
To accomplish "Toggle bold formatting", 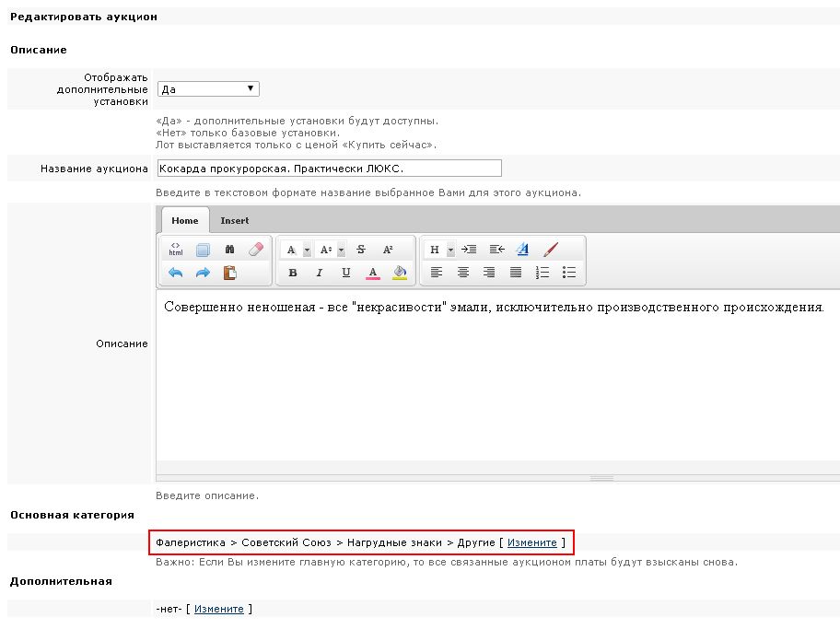I will click(x=293, y=273).
